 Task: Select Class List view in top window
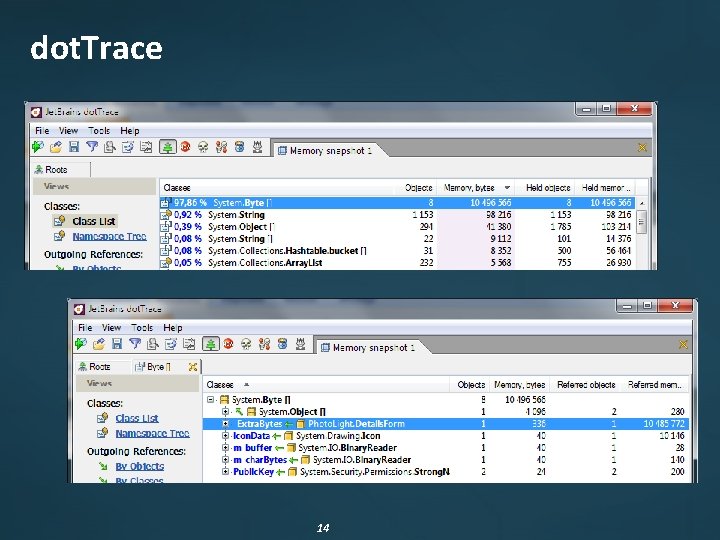94,221
